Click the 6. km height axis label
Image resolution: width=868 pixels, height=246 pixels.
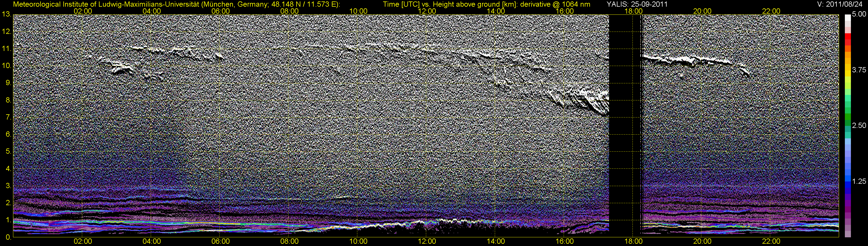point(8,135)
